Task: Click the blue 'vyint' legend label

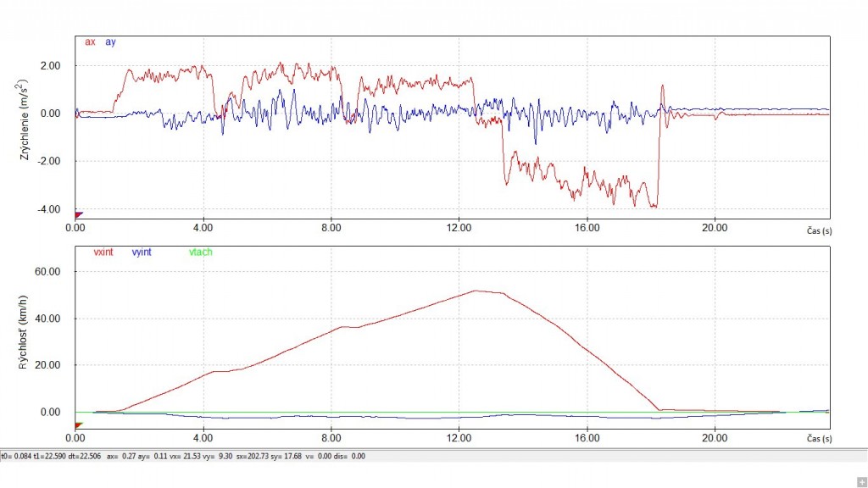Action: 142,252
